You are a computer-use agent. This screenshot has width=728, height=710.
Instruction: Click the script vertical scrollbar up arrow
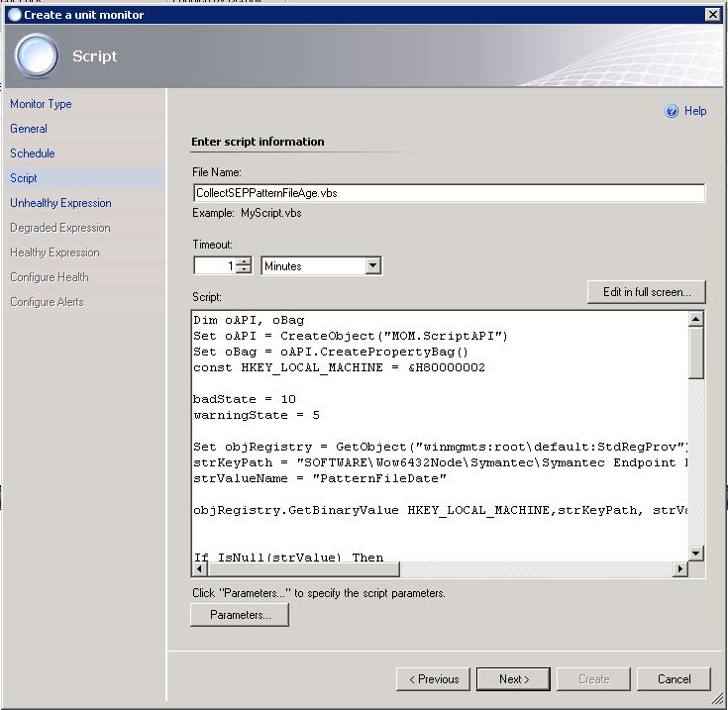[695, 319]
